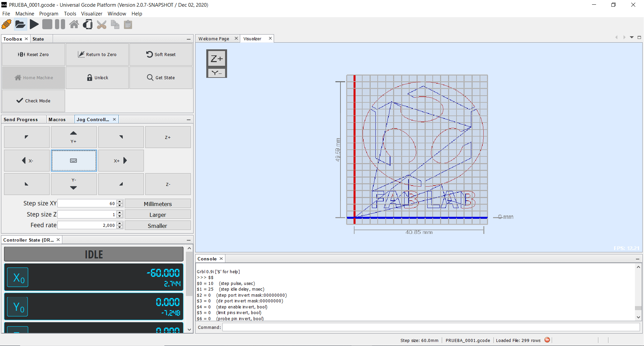Viewport: 644px width, 346px height.
Task: Click the Smaller step button
Action: coord(158,226)
